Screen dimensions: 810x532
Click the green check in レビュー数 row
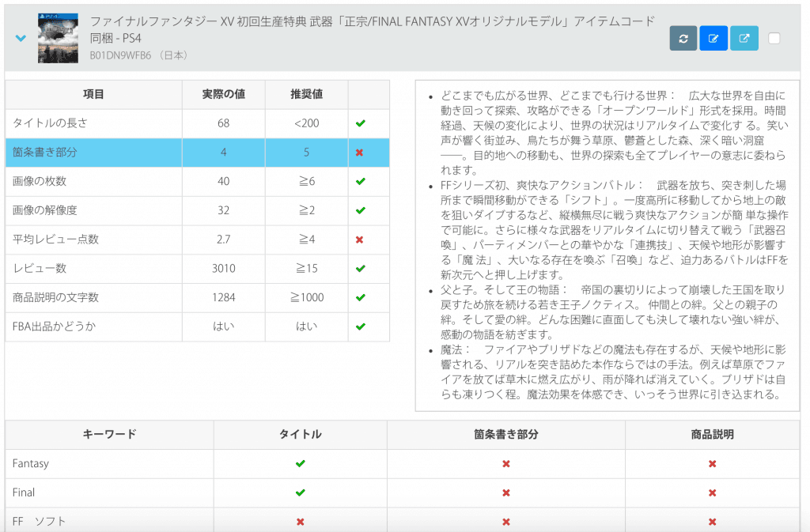tap(361, 268)
